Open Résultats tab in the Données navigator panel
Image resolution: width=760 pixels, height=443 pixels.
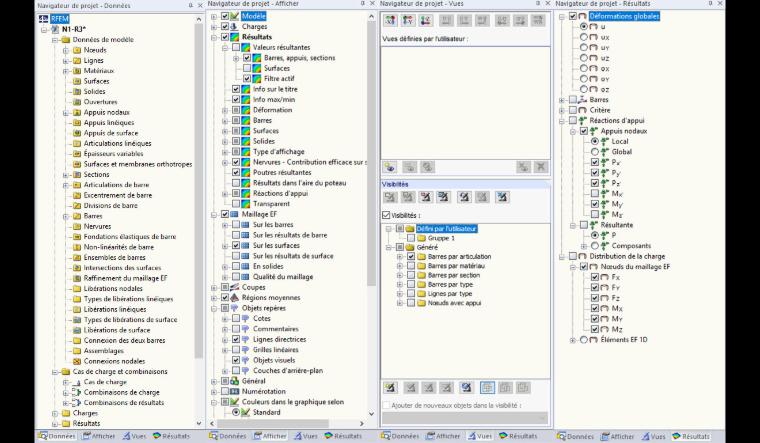[171, 436]
